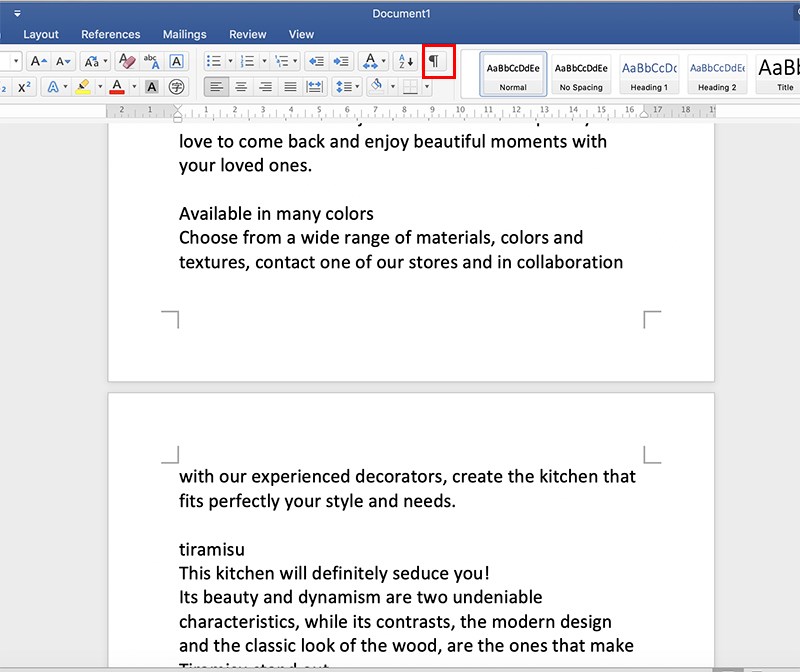Click the Decrease Font Size button
Screen dimensions: 800x672
click(63, 62)
